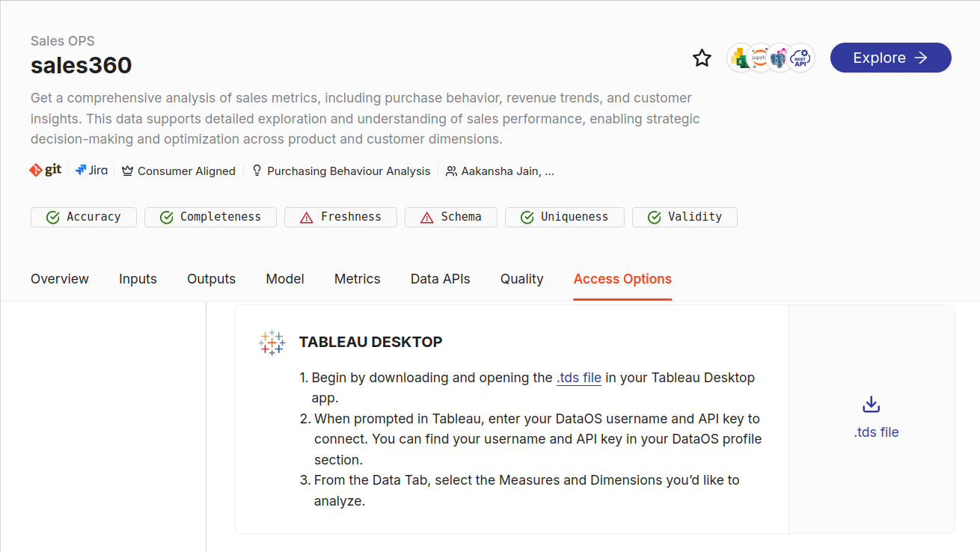Switch to the Inputs tab
The width and height of the screenshot is (980, 552).
tap(138, 279)
